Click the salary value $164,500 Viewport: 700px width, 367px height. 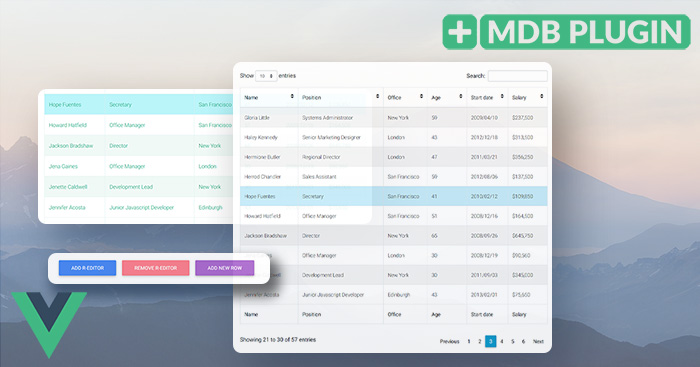point(523,216)
